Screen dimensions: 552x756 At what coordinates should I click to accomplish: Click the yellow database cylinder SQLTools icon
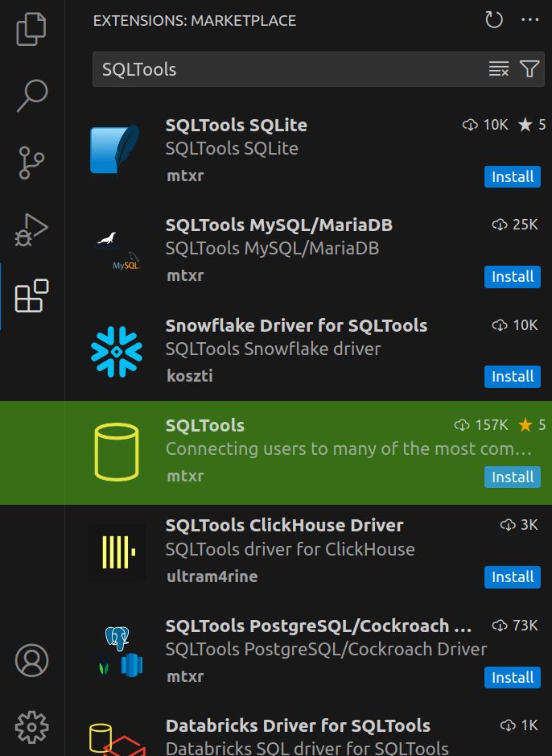click(x=117, y=452)
